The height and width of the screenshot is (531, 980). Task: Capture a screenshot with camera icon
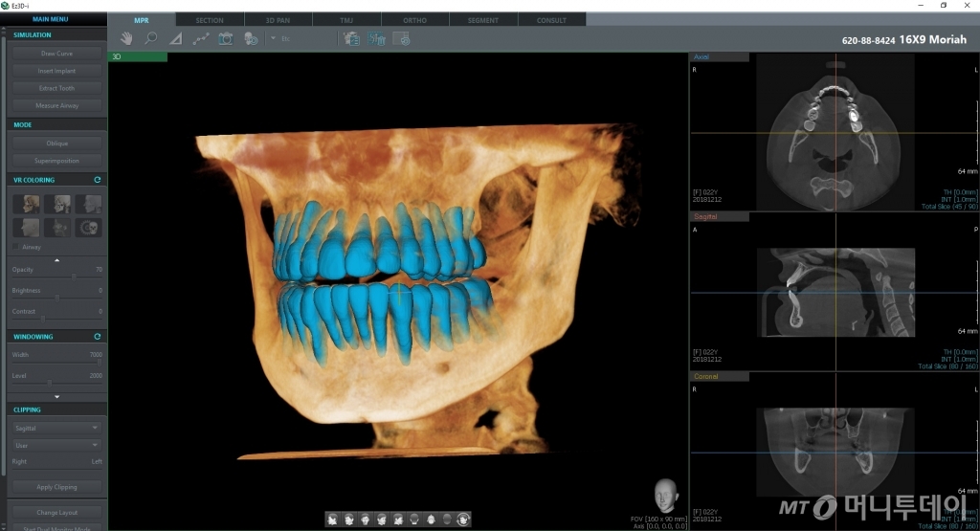click(226, 38)
